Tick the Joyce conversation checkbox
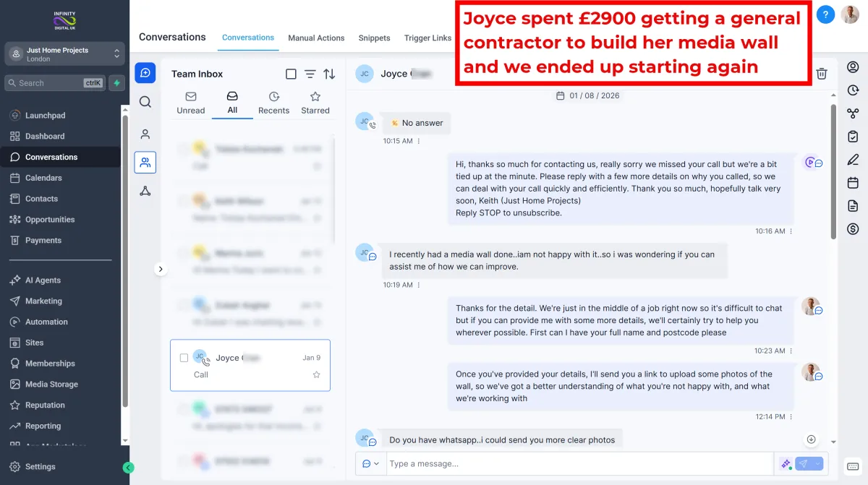This screenshot has width=868, height=485. (184, 358)
